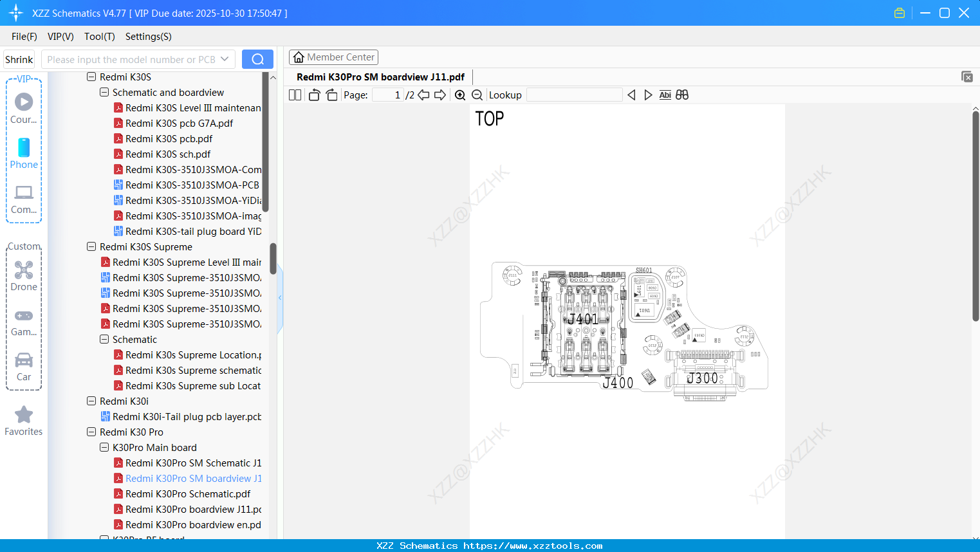Open the File(F) menu

pyautogui.click(x=24, y=37)
